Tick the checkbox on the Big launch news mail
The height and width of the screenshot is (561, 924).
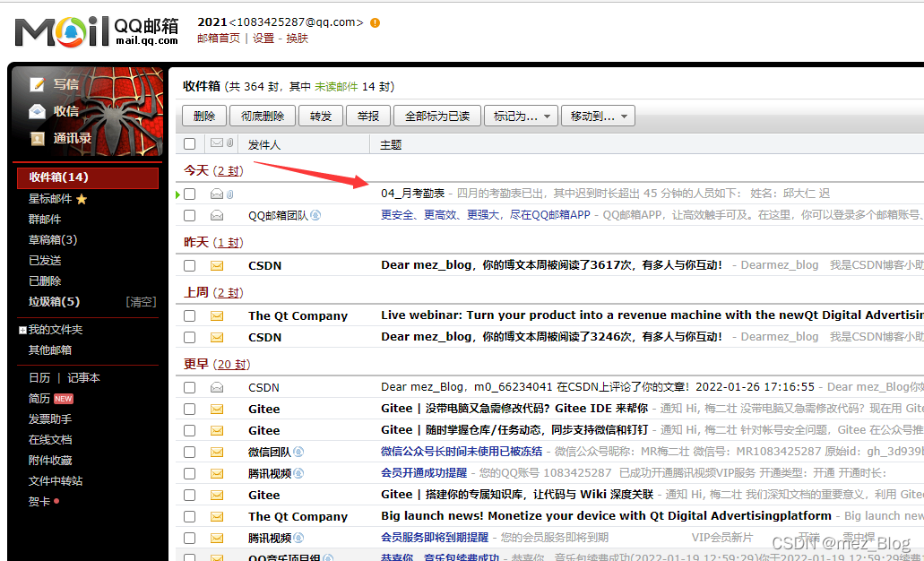[190, 517]
